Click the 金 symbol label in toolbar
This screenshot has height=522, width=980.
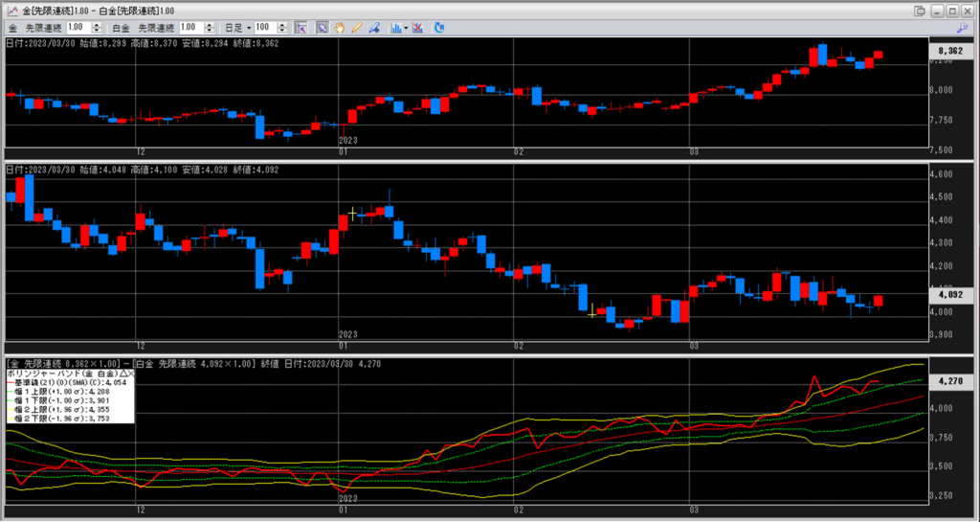tap(12, 28)
